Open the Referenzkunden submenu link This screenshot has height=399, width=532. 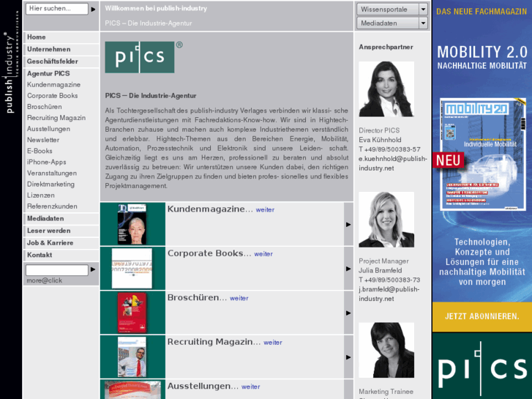point(52,206)
